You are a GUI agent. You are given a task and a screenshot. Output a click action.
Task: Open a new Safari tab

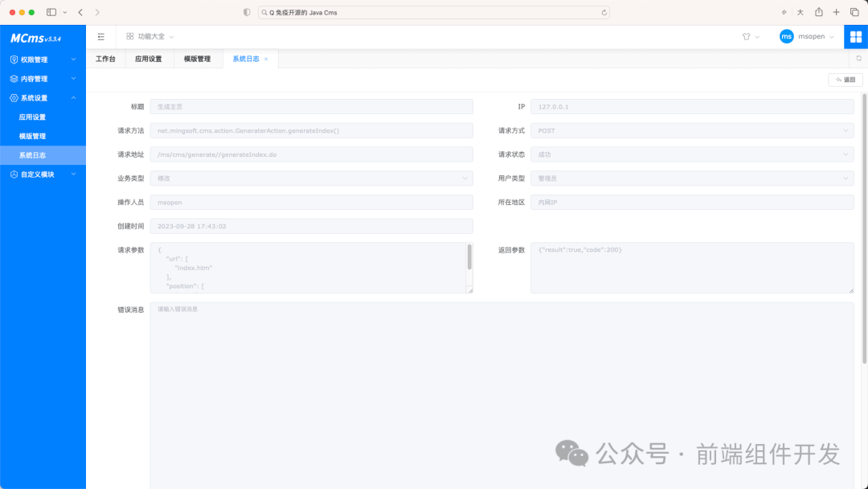pyautogui.click(x=837, y=12)
